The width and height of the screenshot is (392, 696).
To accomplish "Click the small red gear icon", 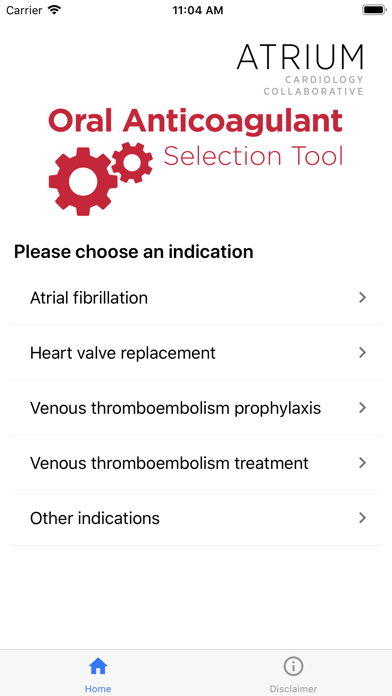I will pos(132,162).
